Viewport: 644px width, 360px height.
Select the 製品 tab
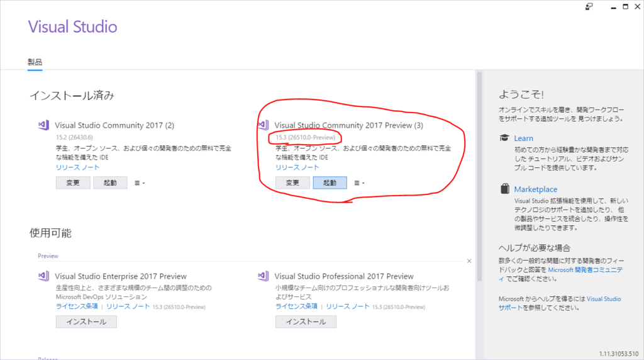[x=35, y=62]
